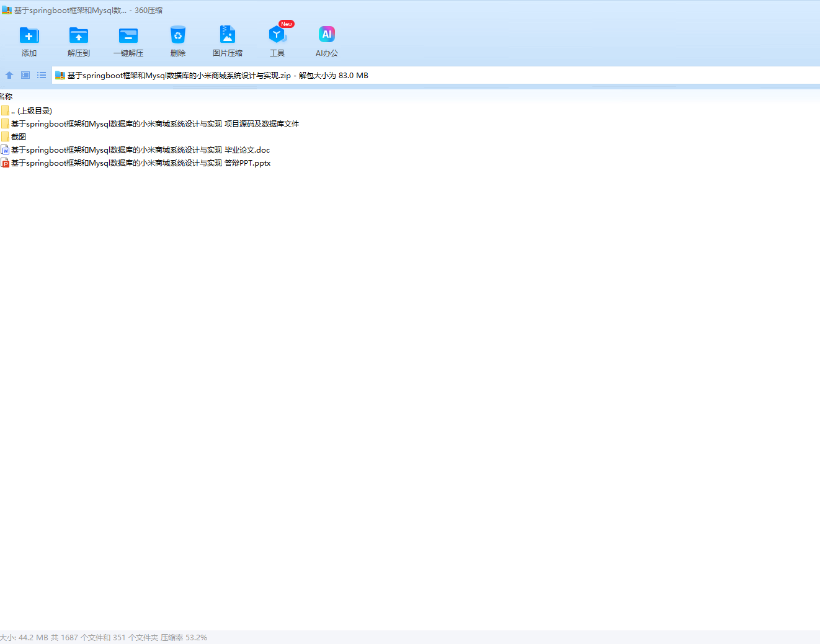Click the archive path address field
820x644 pixels.
pos(436,75)
